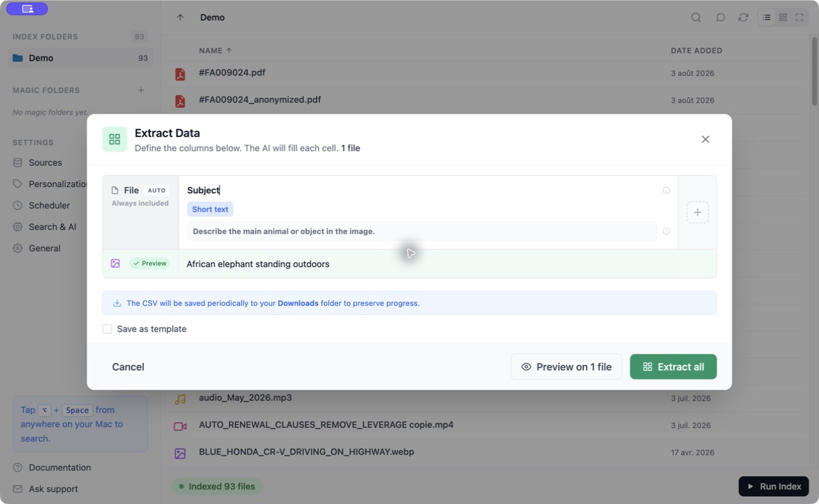Screen dimensions: 819x504
Task: Click the Downloads folder link
Action: (x=298, y=303)
